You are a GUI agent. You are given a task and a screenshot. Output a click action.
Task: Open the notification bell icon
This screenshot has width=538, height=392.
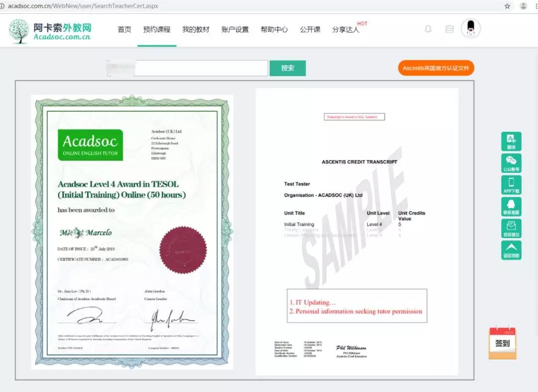pyautogui.click(x=428, y=29)
